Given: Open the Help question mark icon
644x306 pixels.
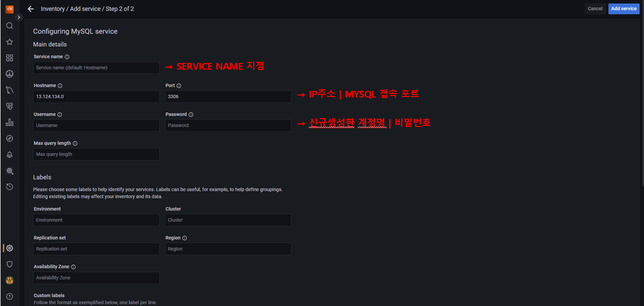Looking at the screenshot, I should (x=9, y=296).
